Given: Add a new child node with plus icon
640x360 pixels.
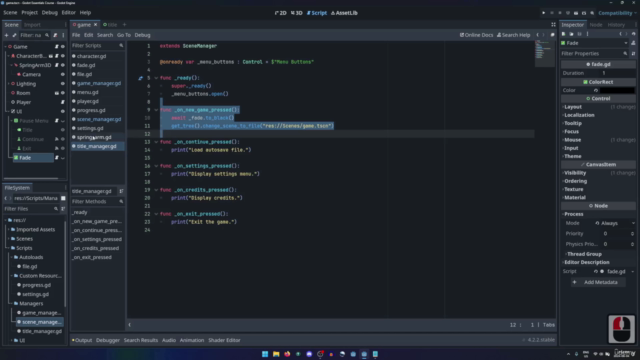Looking at the screenshot, I should click(6, 36).
